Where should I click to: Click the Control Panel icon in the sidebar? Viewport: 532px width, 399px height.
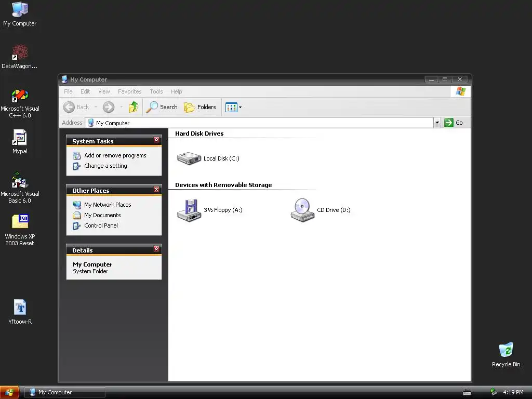[x=77, y=225]
